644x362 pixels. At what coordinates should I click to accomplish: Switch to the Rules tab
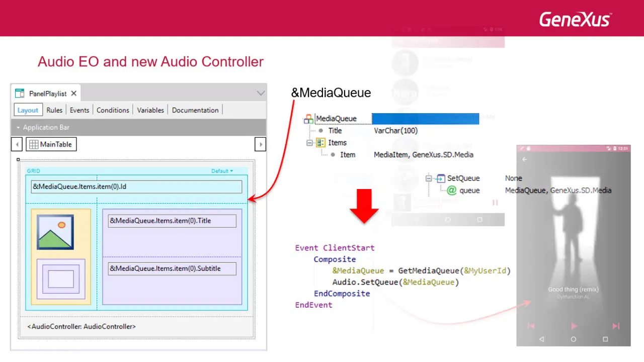[x=54, y=110]
